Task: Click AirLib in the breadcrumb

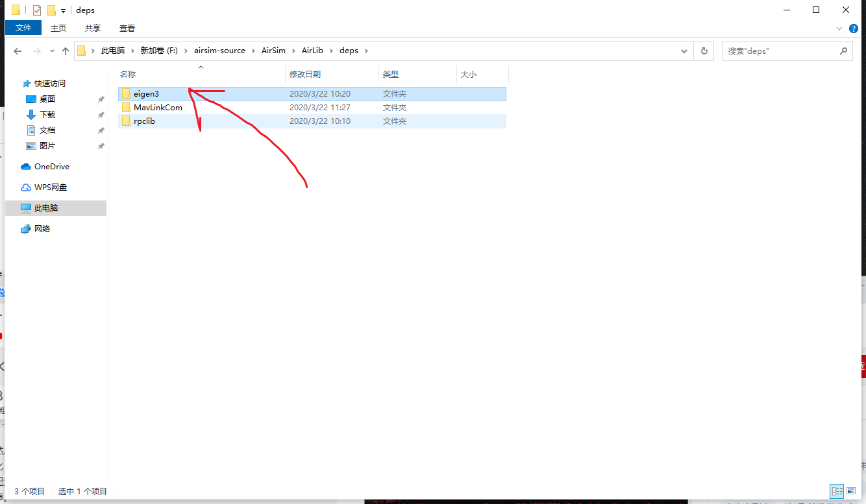Action: click(312, 51)
